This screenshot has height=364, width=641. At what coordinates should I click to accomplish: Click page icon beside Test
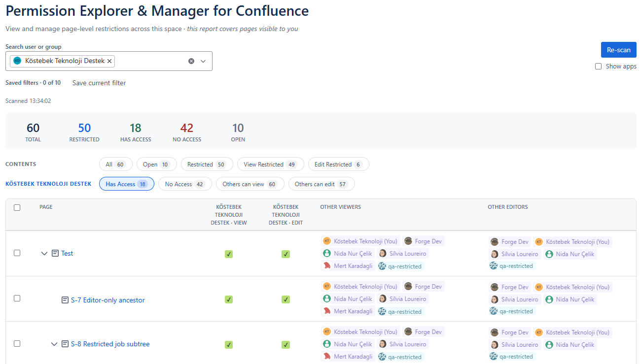pos(55,253)
